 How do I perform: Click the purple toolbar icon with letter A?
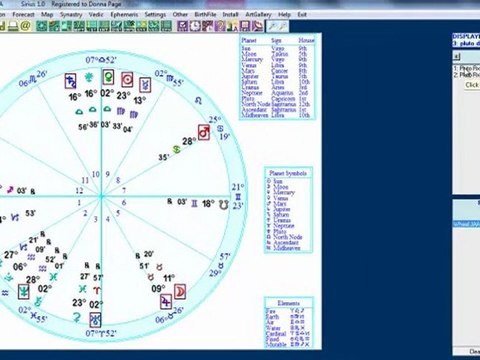(x=232, y=26)
